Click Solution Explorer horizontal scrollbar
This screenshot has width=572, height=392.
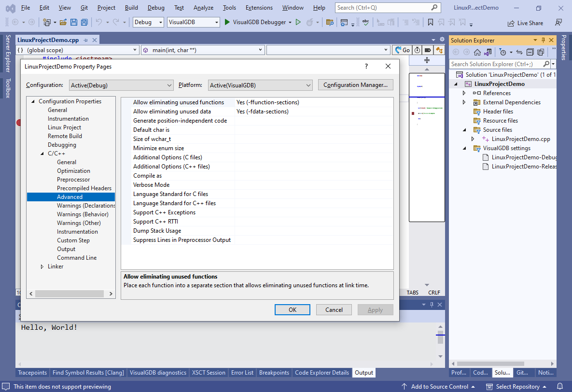[490, 364]
